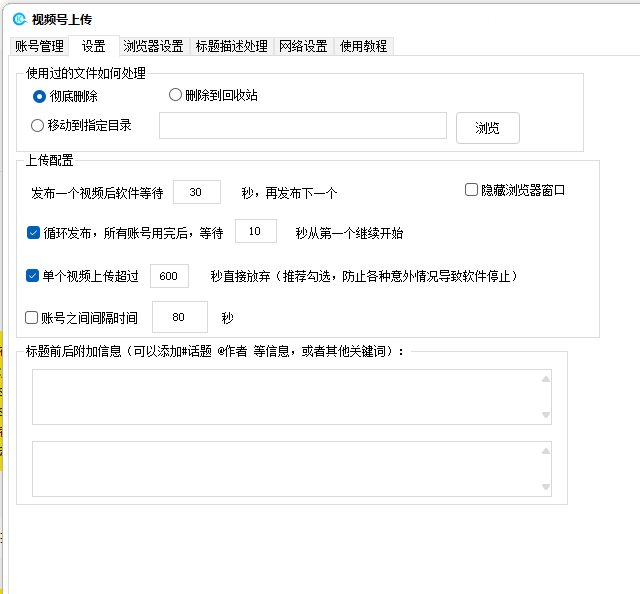Viewport: 640px width, 594px height.
Task: Click down arrow of second text box scrollbar
Action: click(545, 487)
